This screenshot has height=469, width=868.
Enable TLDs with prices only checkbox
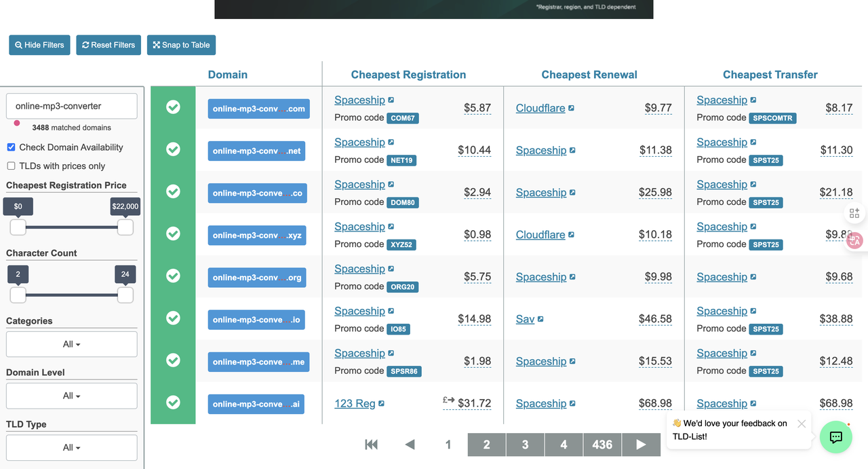(x=11, y=166)
